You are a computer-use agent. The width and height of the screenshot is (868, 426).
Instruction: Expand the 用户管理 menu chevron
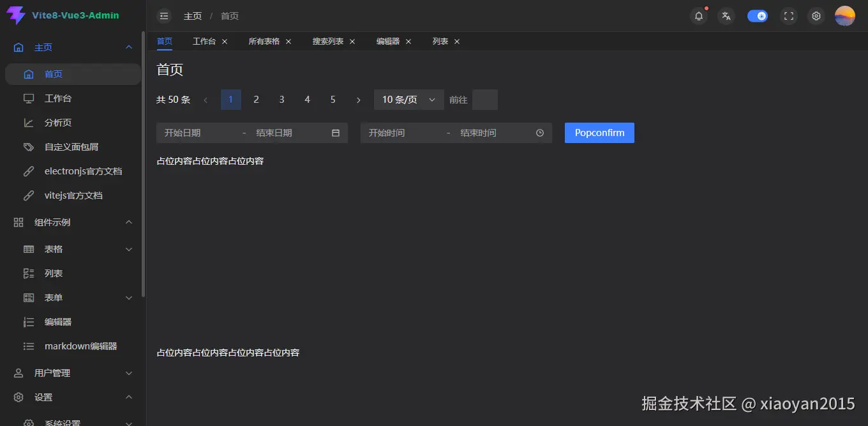[x=129, y=373]
